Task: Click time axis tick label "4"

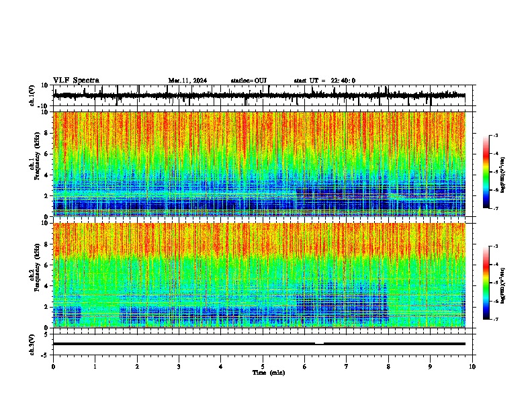Action: click(221, 367)
